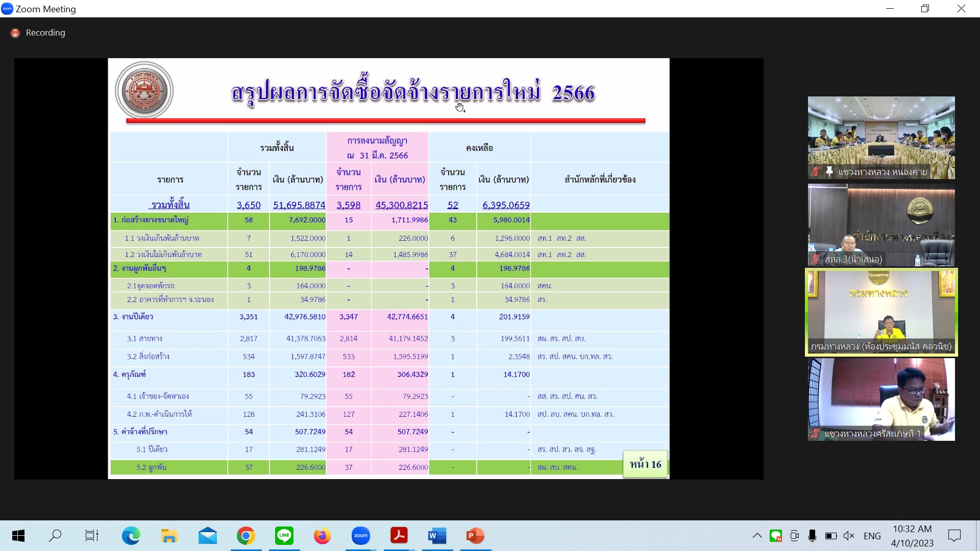Open Firefox browser from taskbar
Image resolution: width=980 pixels, height=551 pixels.
point(322,536)
